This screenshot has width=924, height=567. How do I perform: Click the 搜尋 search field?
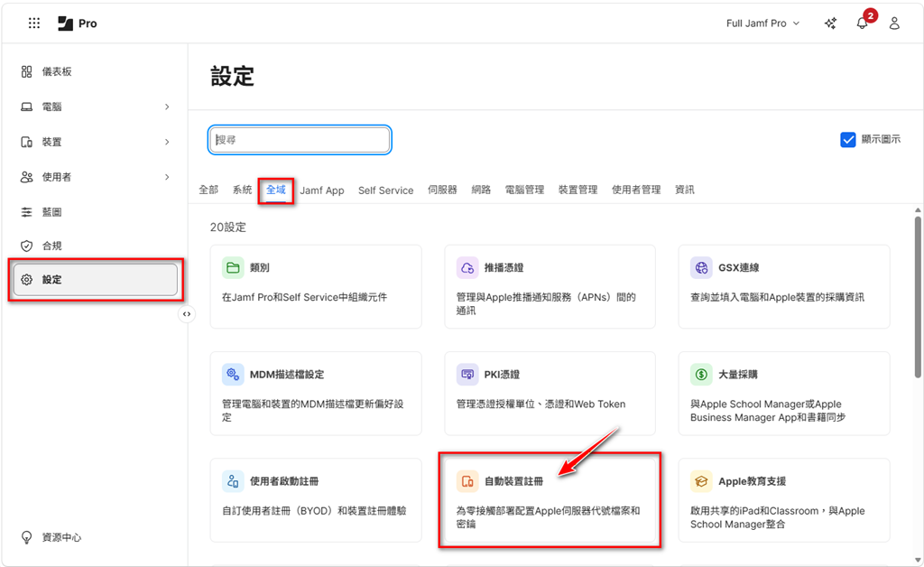point(300,140)
